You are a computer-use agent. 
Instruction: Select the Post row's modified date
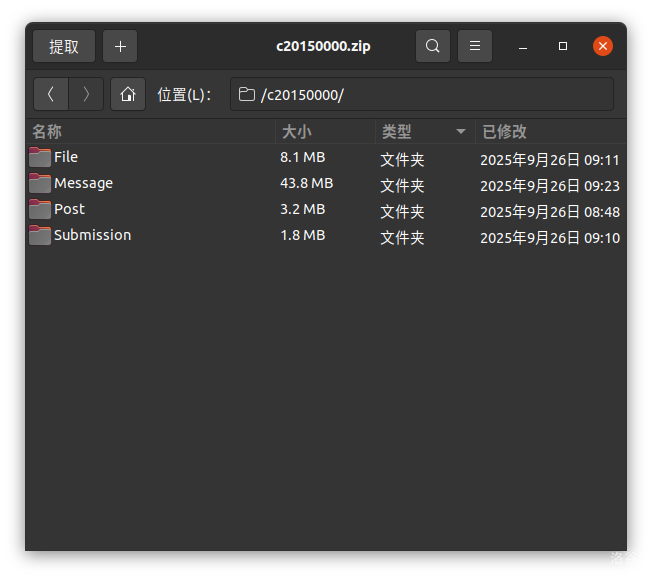coord(549,212)
